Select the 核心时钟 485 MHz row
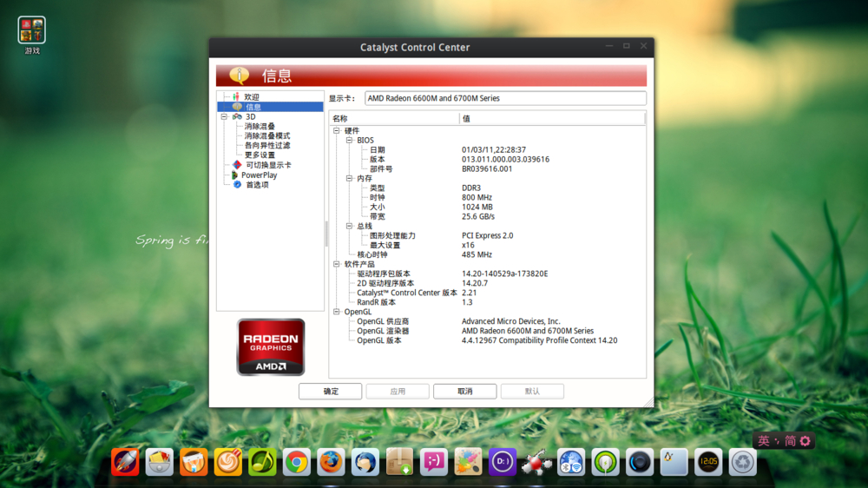The height and width of the screenshot is (488, 868). pos(487,254)
